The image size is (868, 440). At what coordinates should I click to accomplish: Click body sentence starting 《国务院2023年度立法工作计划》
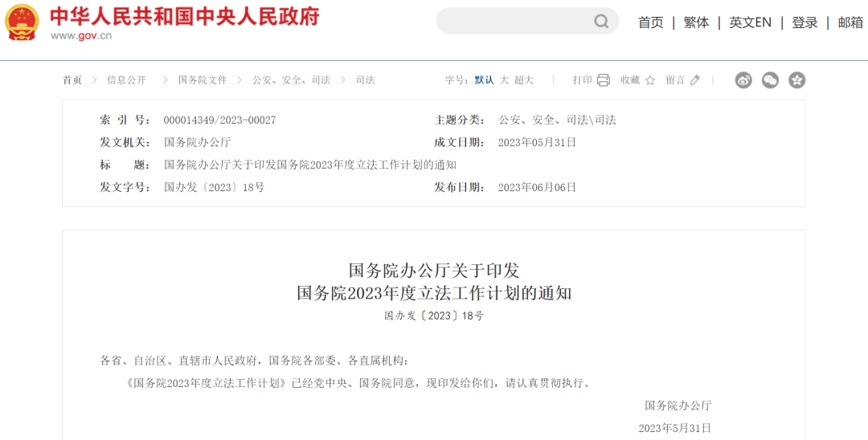pyautogui.click(x=358, y=383)
